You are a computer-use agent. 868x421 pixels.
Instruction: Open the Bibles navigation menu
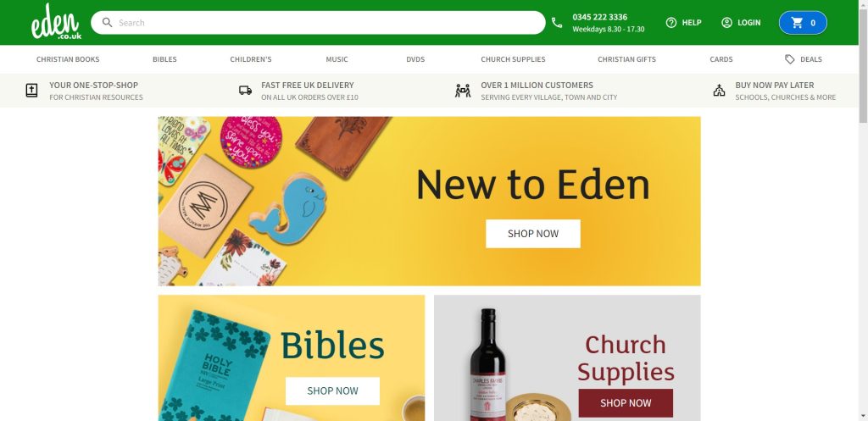[x=165, y=59]
